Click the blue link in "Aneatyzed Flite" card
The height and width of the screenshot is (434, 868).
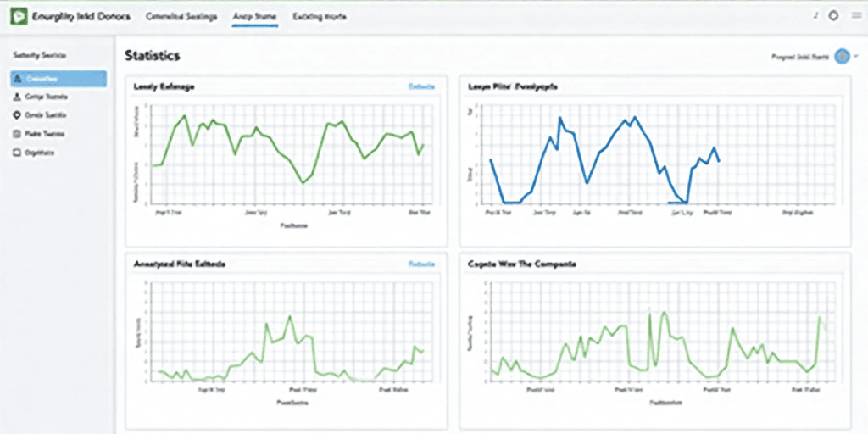421,264
